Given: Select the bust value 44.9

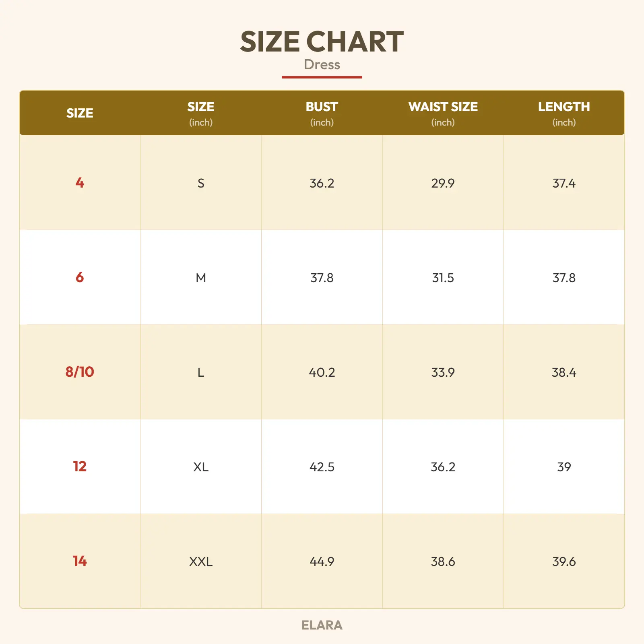Looking at the screenshot, I should point(322,561).
